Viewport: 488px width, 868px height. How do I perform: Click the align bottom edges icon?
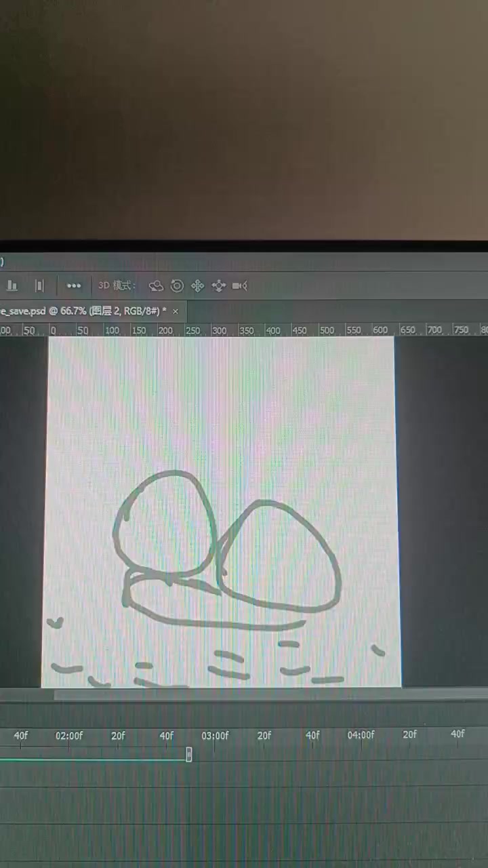click(12, 285)
